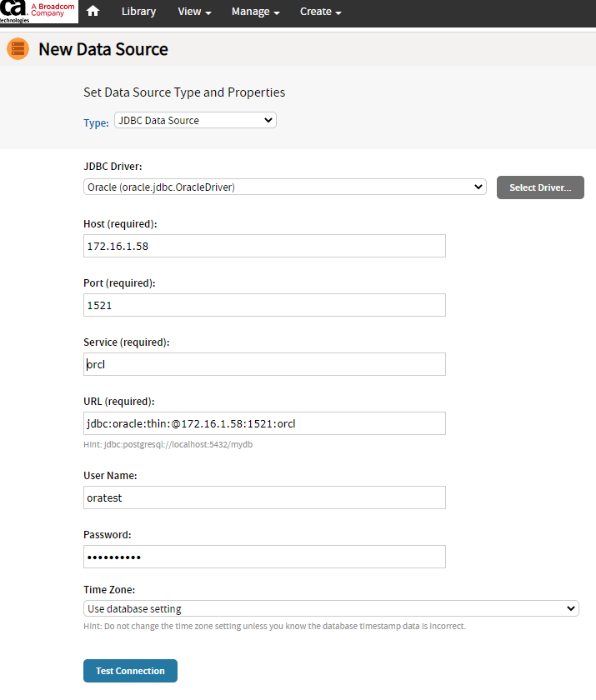Open the Manage menu

coord(250,12)
